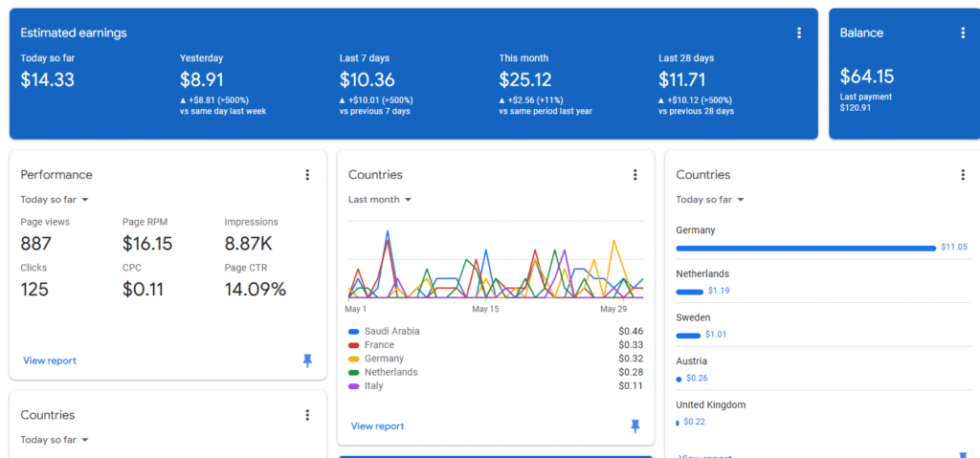The height and width of the screenshot is (458, 980).
Task: Open the Performance card three-dot menu
Action: click(307, 175)
